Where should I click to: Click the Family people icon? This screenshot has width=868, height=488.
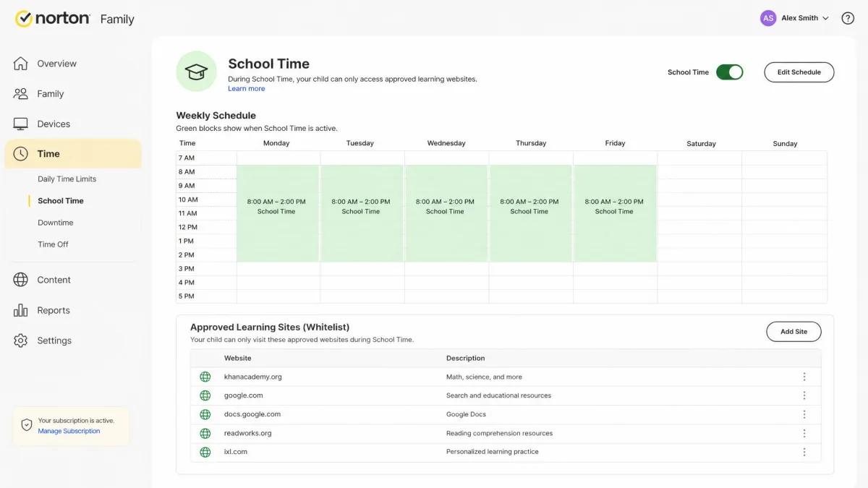click(20, 94)
